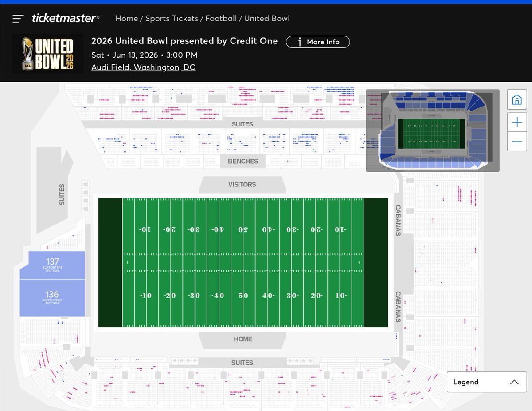Zoom in on the seat map
This screenshot has height=411, width=532.
[517, 123]
